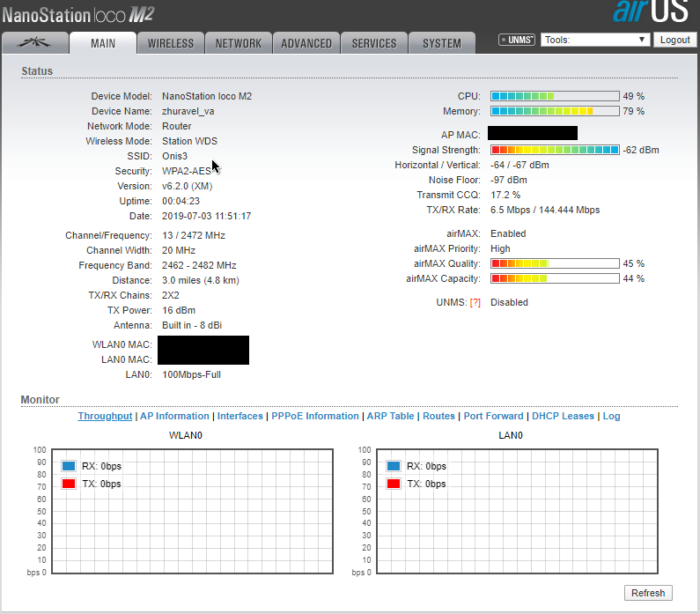Click the Network Mode 'Router' value
This screenshot has width=700, height=614.
click(176, 126)
